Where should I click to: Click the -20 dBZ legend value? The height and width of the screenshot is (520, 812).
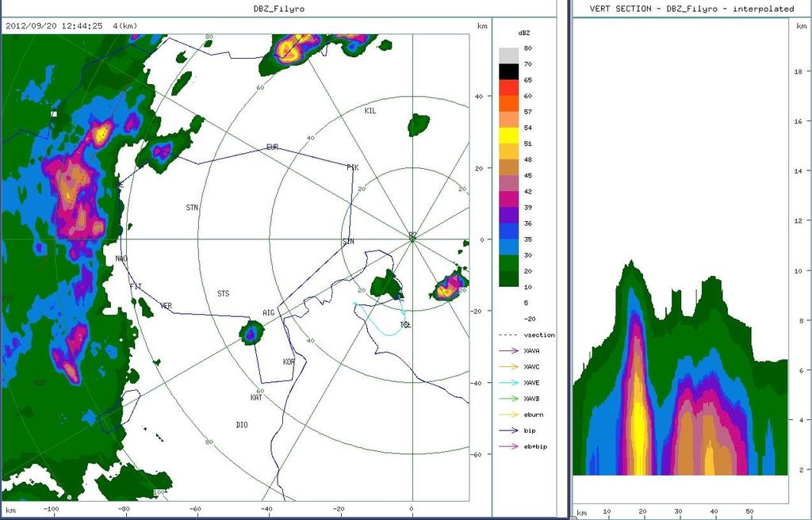(x=529, y=319)
